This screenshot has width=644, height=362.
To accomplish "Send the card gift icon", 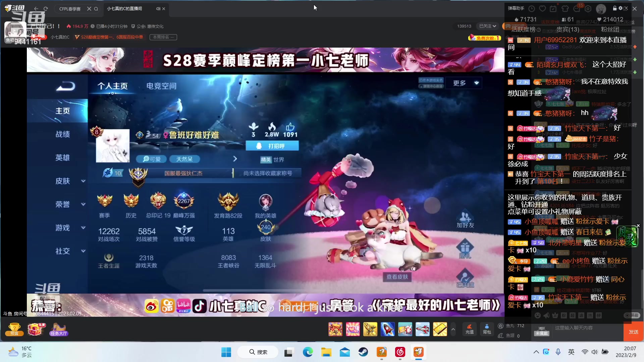I will click(x=405, y=329).
